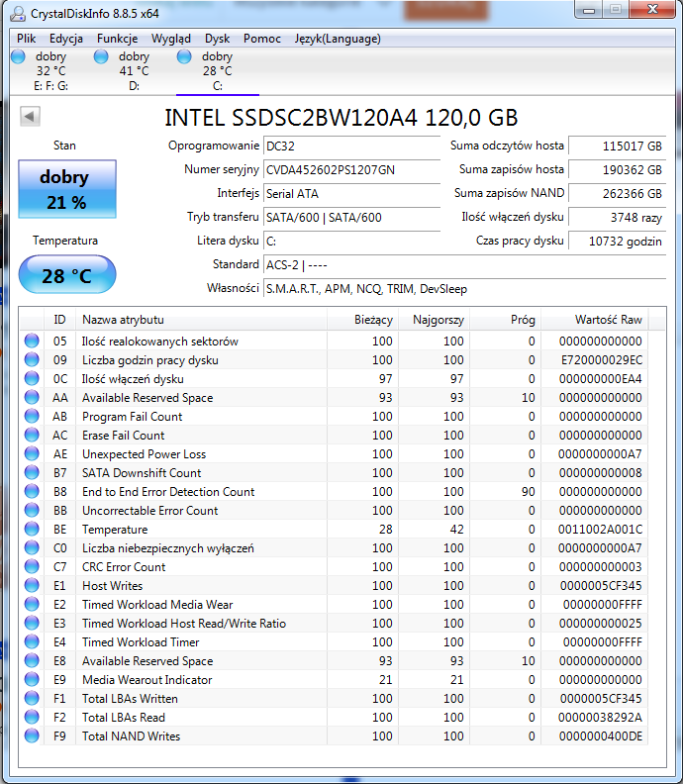The width and height of the screenshot is (683, 784).
Task: Click status orb for Program Fail Count
Action: (32, 416)
